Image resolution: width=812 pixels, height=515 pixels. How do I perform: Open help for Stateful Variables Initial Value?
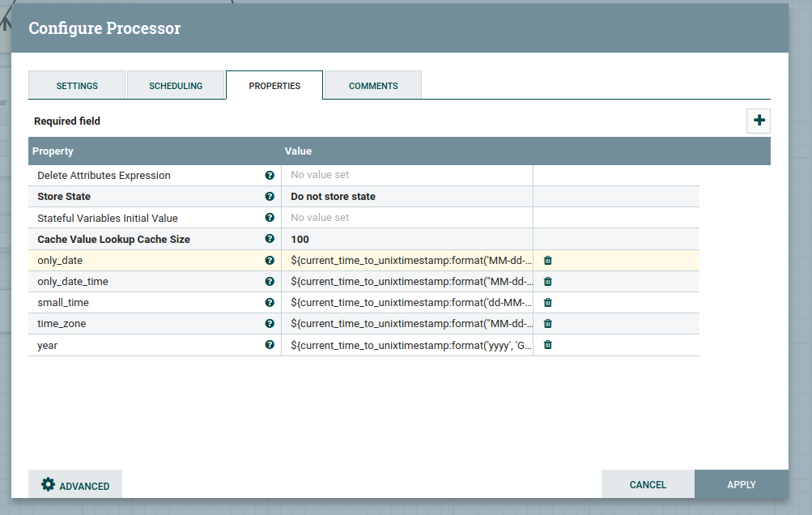pos(270,218)
